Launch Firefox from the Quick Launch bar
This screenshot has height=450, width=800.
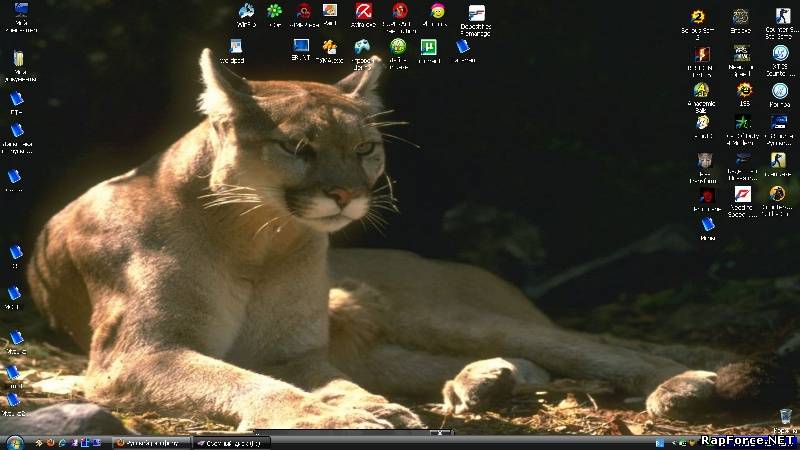click(x=50, y=443)
